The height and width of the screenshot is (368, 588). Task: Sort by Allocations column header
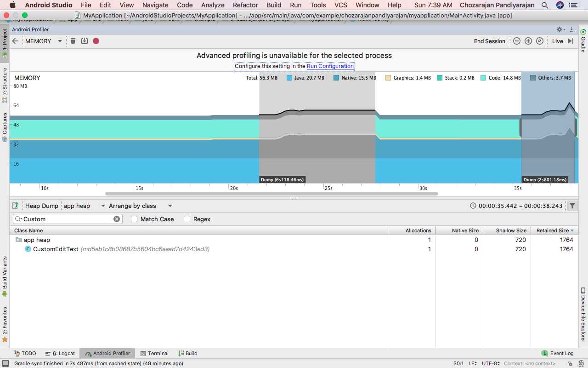412,230
